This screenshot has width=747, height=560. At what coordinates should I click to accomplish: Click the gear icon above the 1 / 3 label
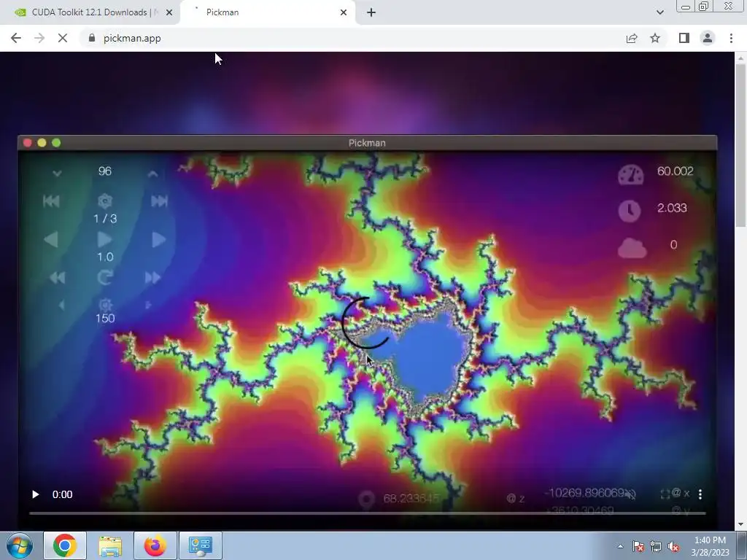(x=105, y=201)
